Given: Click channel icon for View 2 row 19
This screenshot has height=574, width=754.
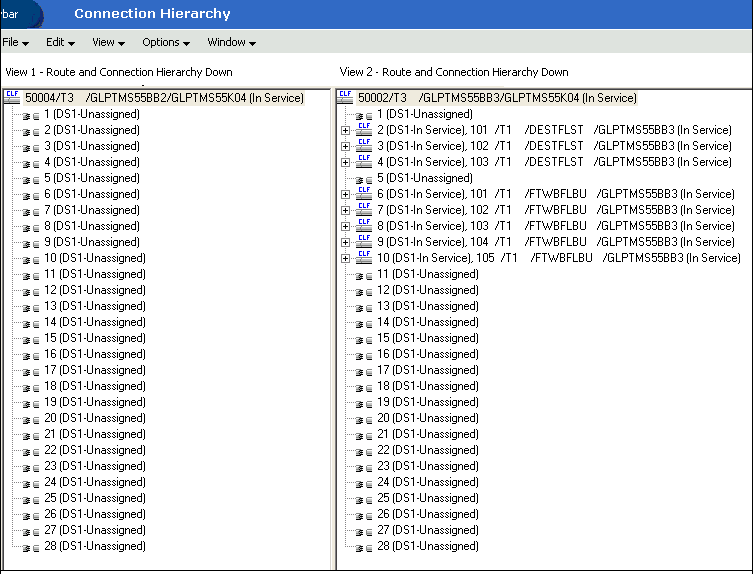Looking at the screenshot, I should [364, 404].
